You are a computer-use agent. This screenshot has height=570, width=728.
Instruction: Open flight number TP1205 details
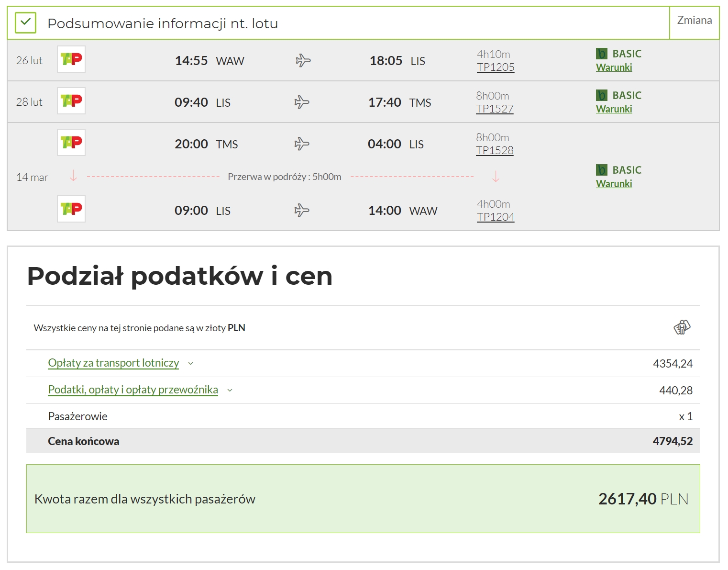[496, 67]
